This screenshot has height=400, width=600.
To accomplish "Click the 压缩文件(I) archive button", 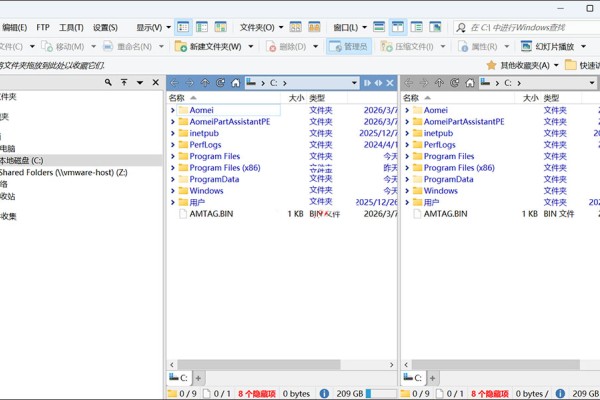I will click(x=407, y=47).
